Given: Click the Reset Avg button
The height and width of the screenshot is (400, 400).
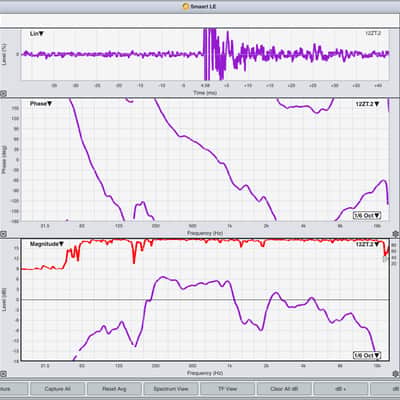Looking at the screenshot, I should point(114,389).
